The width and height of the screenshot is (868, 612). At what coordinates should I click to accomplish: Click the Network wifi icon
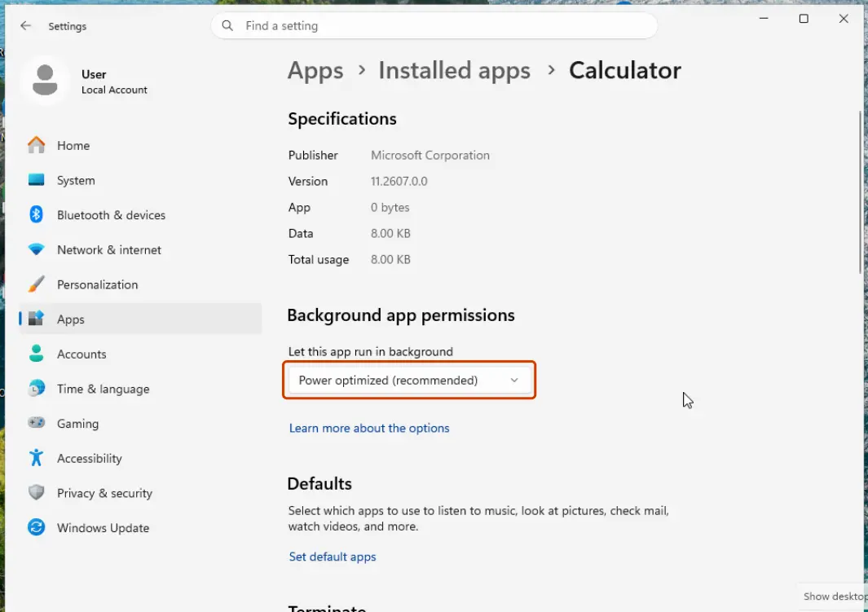pos(37,249)
